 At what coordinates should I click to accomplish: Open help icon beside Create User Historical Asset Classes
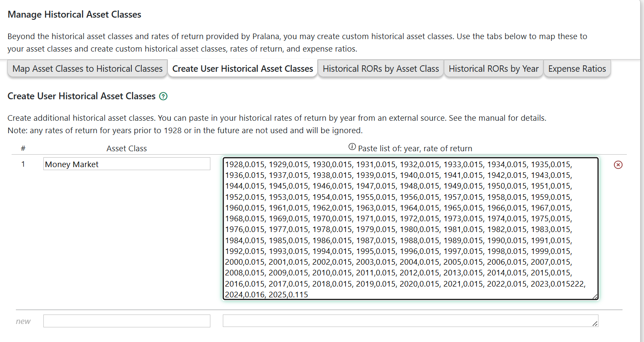click(x=163, y=97)
